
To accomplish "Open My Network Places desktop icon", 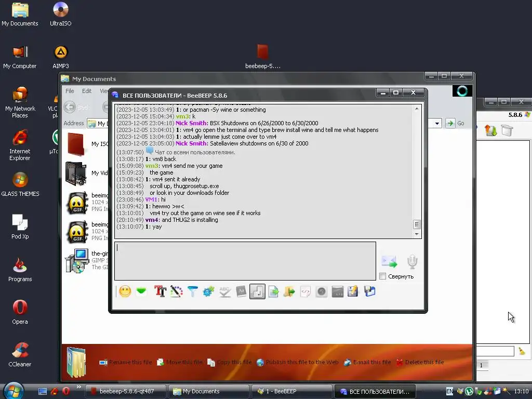I will click(x=20, y=102).
